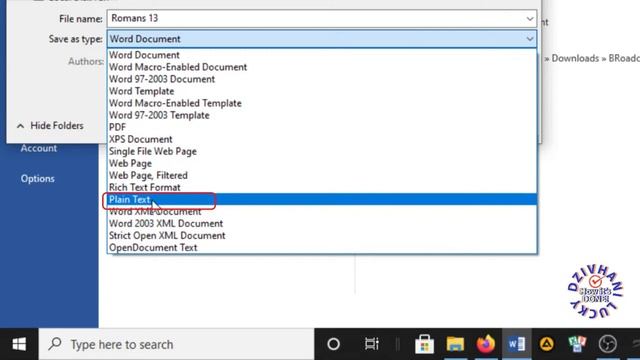
Task: Open Task View from the taskbar
Action: click(371, 344)
